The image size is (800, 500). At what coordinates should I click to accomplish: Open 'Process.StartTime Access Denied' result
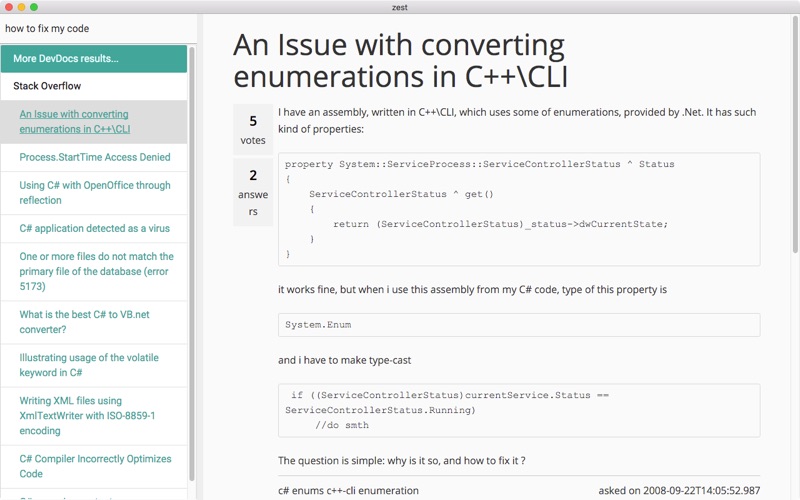[94, 157]
